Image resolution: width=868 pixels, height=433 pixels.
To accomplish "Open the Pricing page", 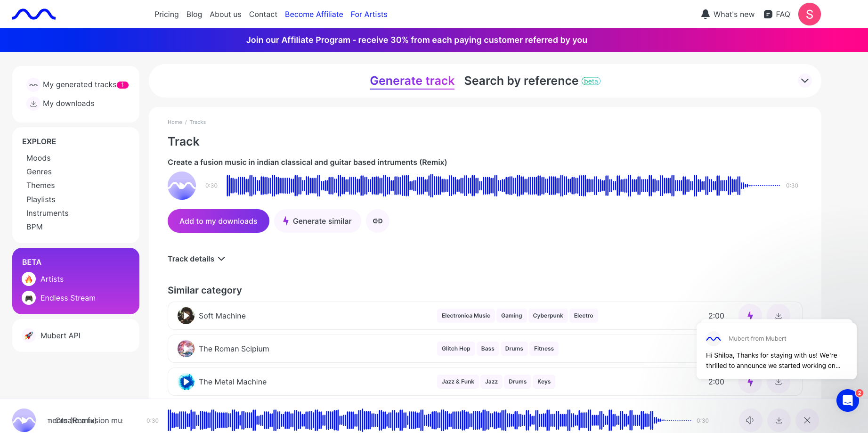I will point(166,14).
